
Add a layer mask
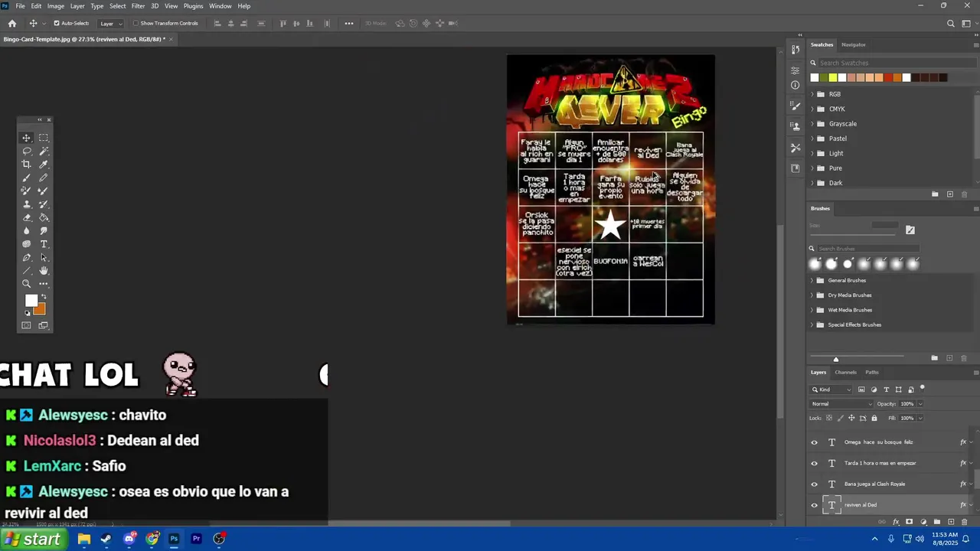[x=909, y=522]
